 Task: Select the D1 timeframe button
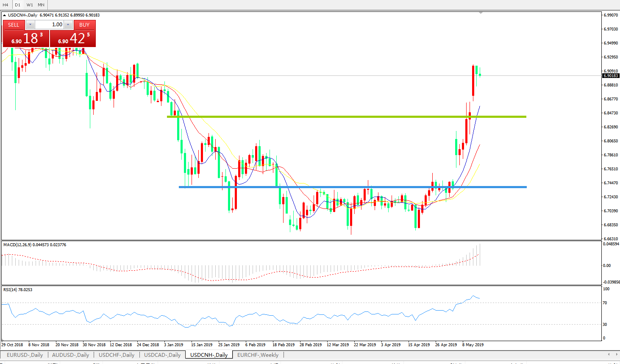click(x=17, y=5)
